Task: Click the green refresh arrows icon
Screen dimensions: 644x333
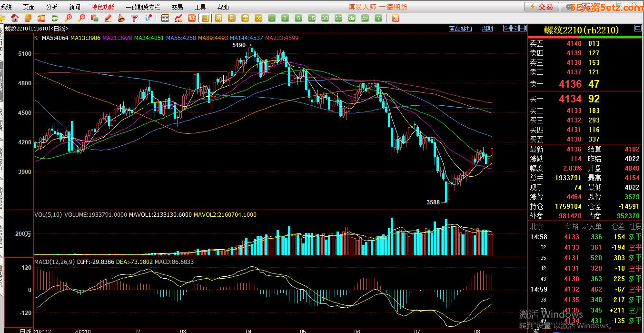Action: (55, 18)
